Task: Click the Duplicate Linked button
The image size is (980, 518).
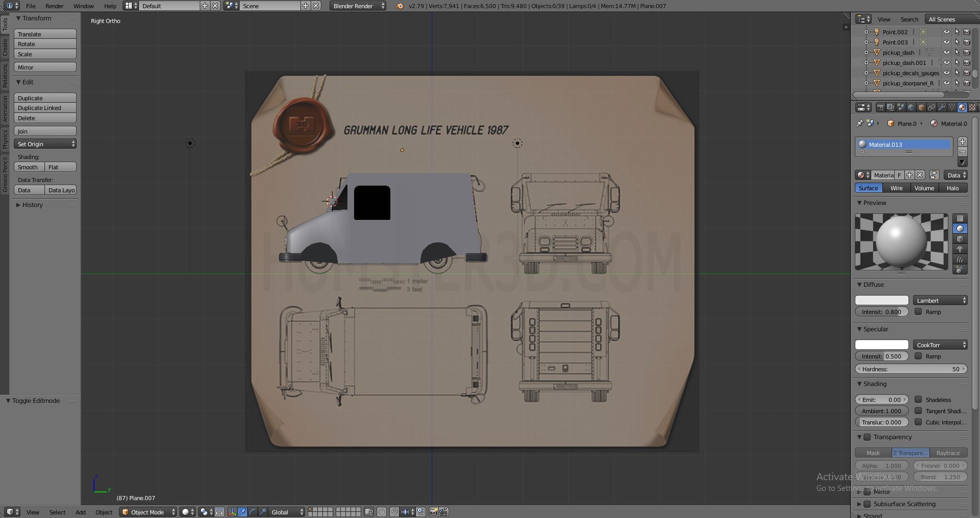Action: click(45, 107)
